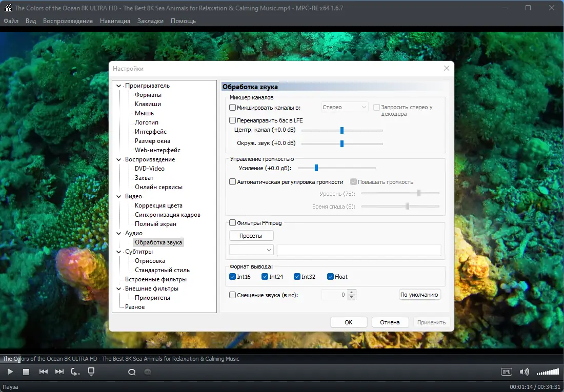Click the MPC-BE app icon in title bar
Viewport: 564px width, 392px height.
[x=8, y=8]
